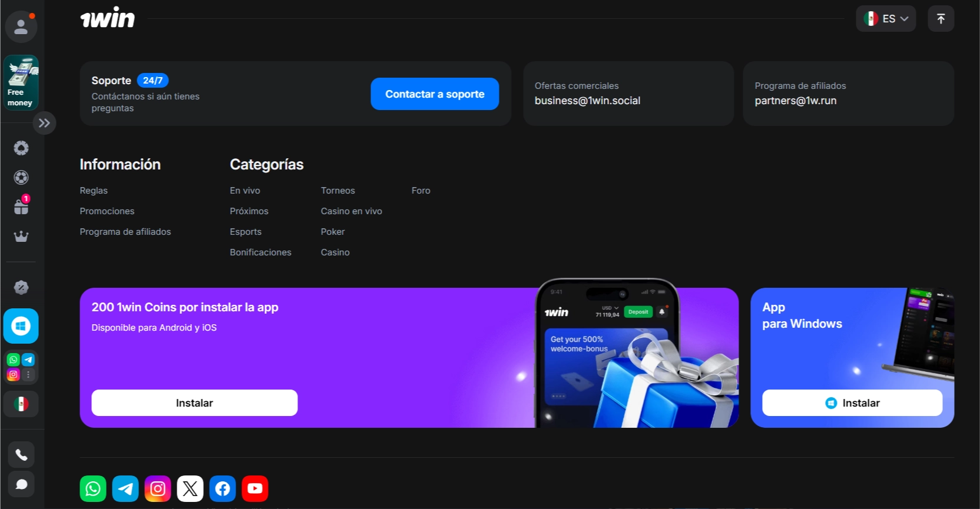
Task: Open the chat bubble sidebar icon
Action: tap(21, 484)
